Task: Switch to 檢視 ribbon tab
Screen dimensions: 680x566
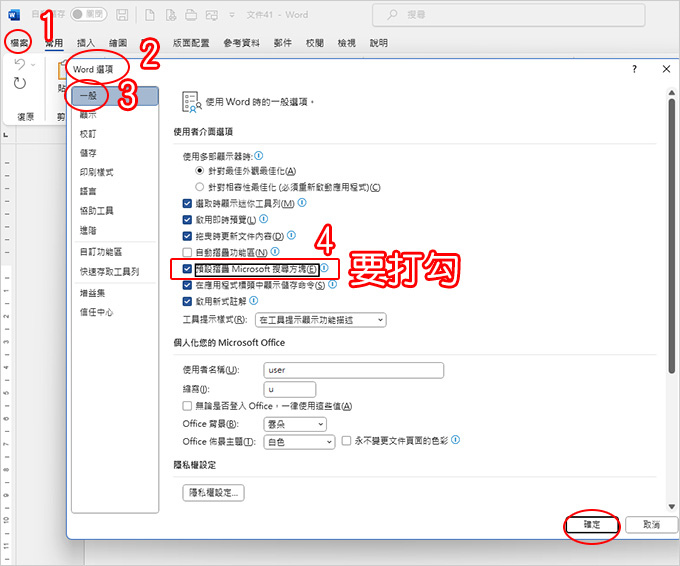Action: point(347,43)
